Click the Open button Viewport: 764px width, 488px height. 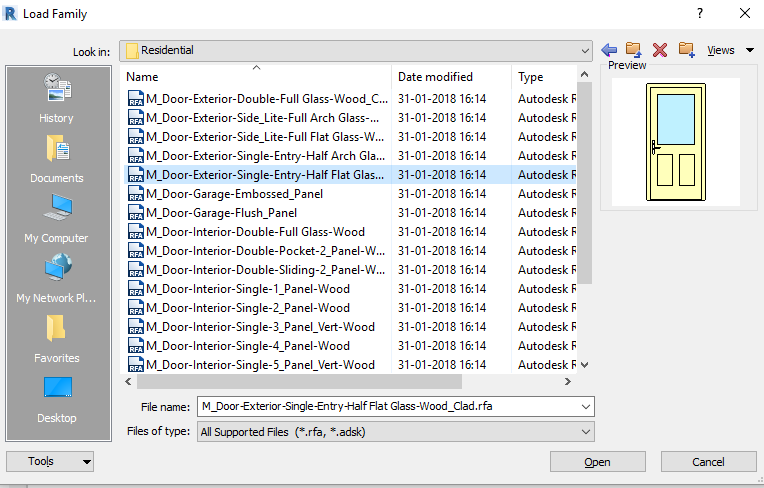pos(597,462)
